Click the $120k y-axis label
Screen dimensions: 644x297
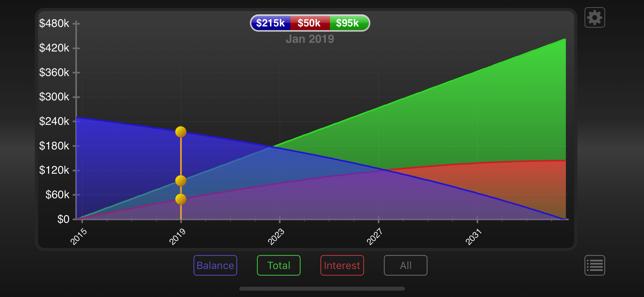[54, 170]
